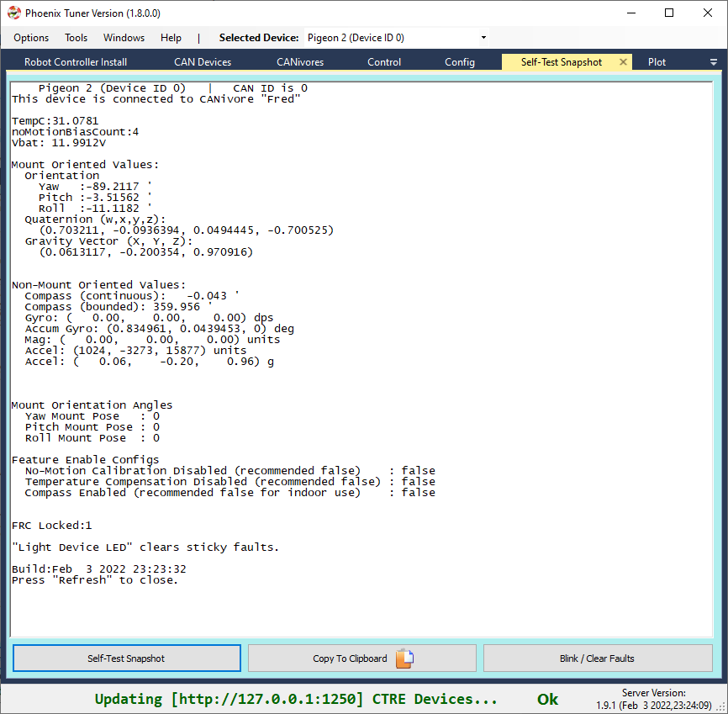
Task: Open the Options menu
Action: pos(31,38)
